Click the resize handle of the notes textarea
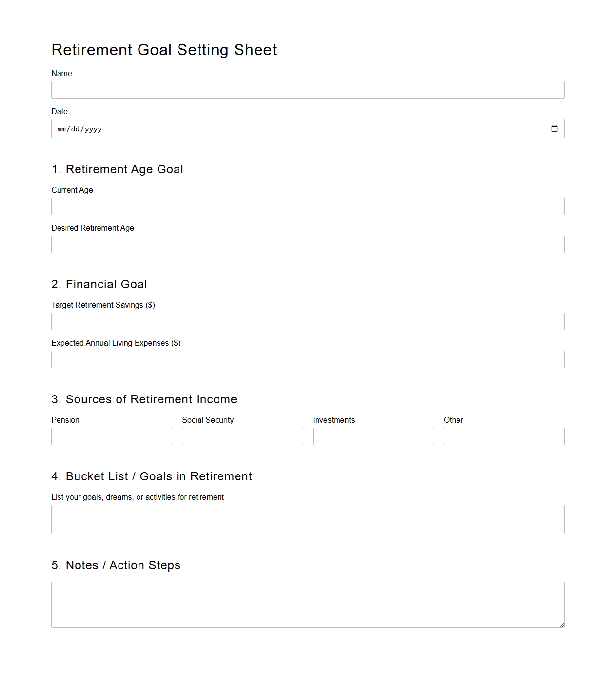Screen dimensions: 616x693 click(x=562, y=625)
